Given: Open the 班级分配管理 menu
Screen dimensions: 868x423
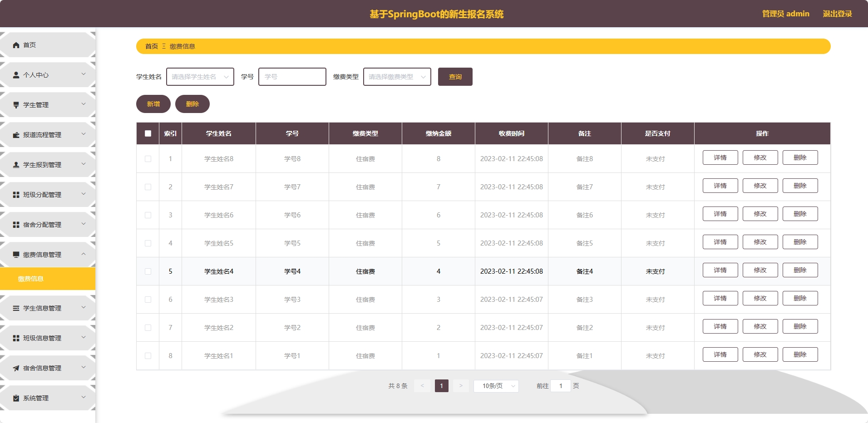Looking at the screenshot, I should coord(48,195).
